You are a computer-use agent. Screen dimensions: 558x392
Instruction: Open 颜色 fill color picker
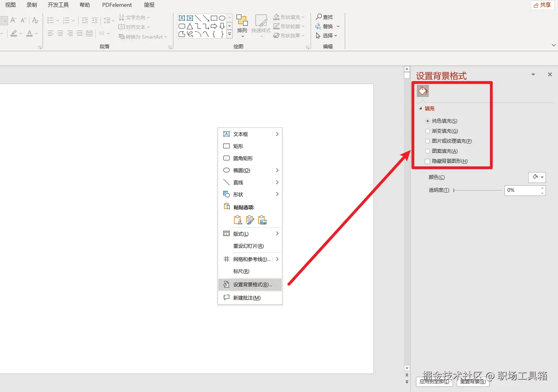(x=537, y=177)
